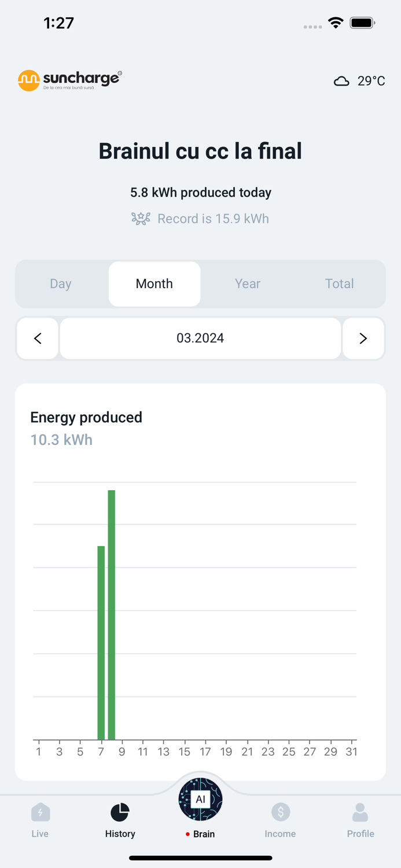Open the 03.2024 date selector
This screenshot has height=868, width=401.
coord(200,339)
